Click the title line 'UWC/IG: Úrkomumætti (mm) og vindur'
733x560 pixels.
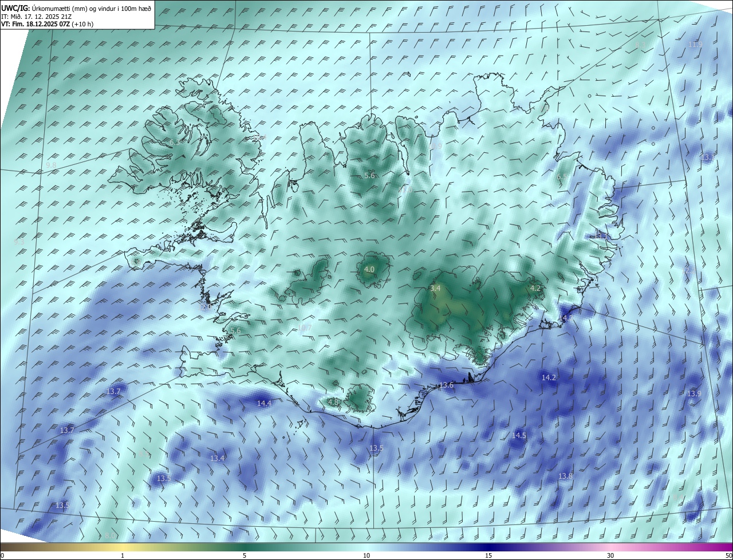pos(76,9)
